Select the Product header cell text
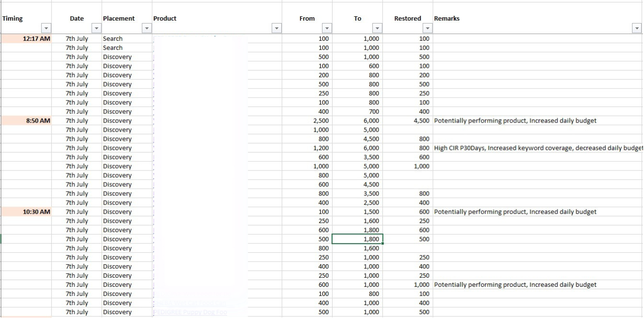 click(165, 18)
